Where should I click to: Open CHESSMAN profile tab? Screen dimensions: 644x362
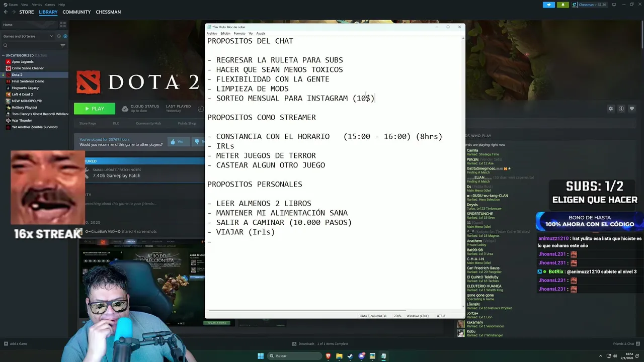(x=108, y=12)
